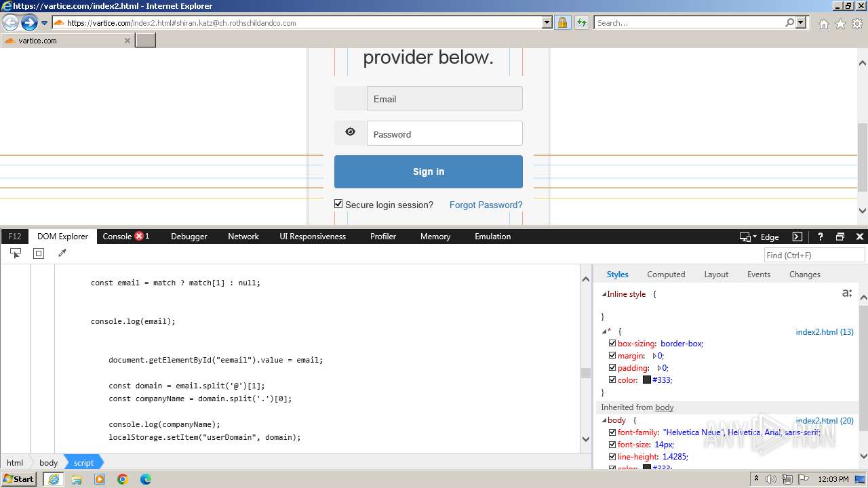Expand the padding shorthand triangle
This screenshot has width=868, height=488.
pos(659,368)
